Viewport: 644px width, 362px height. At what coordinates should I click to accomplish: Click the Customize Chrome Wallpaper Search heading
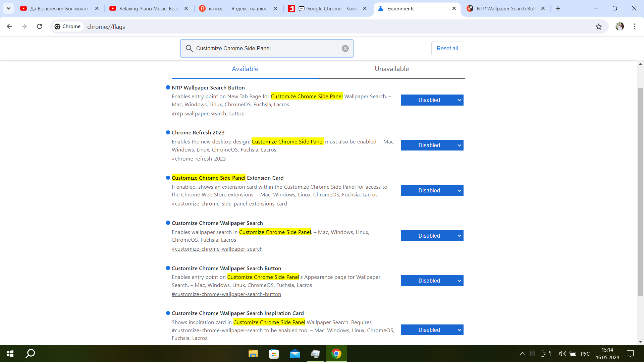click(217, 223)
